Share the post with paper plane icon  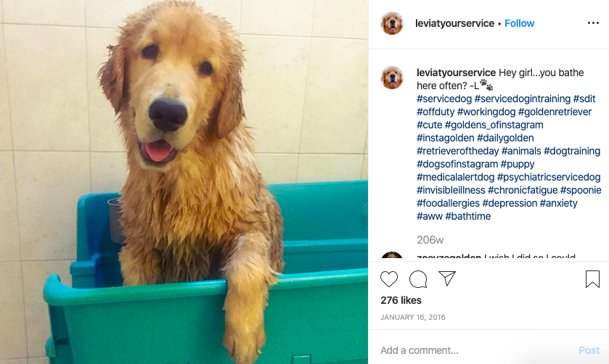[x=447, y=278]
